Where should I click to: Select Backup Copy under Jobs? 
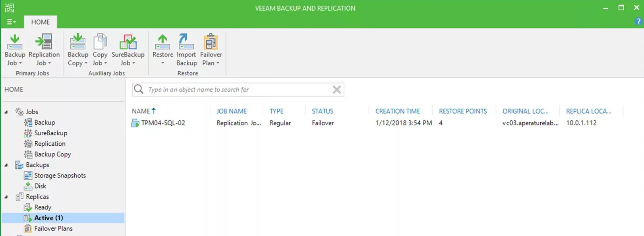pyautogui.click(x=52, y=154)
